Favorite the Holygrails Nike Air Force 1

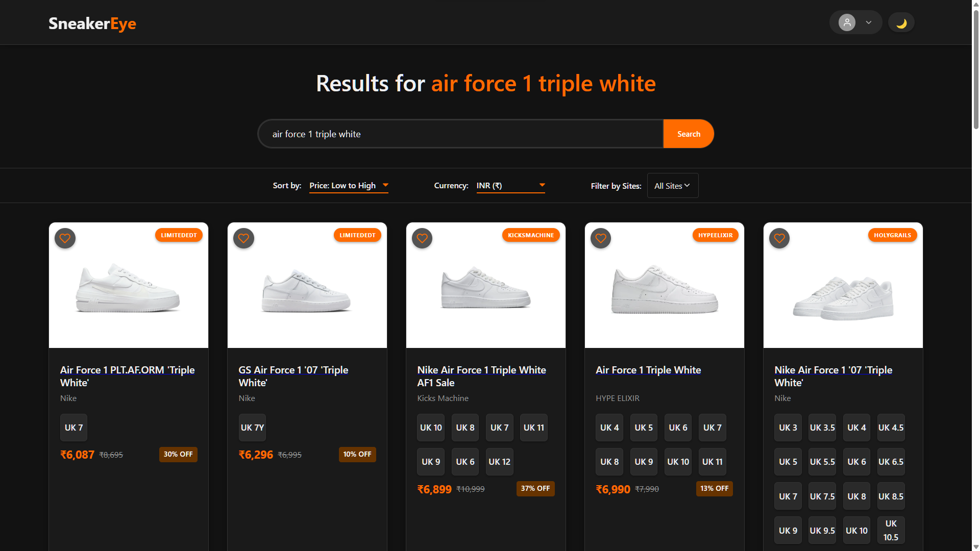[x=779, y=238]
